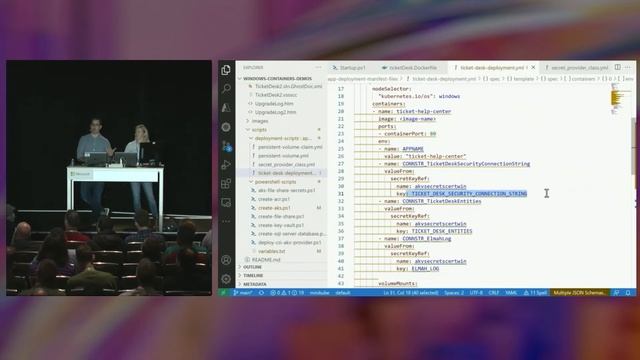Collapse the WINDOWS-CONTAINERS-DEMOS root folder
The image size is (640, 360).
[278, 78]
